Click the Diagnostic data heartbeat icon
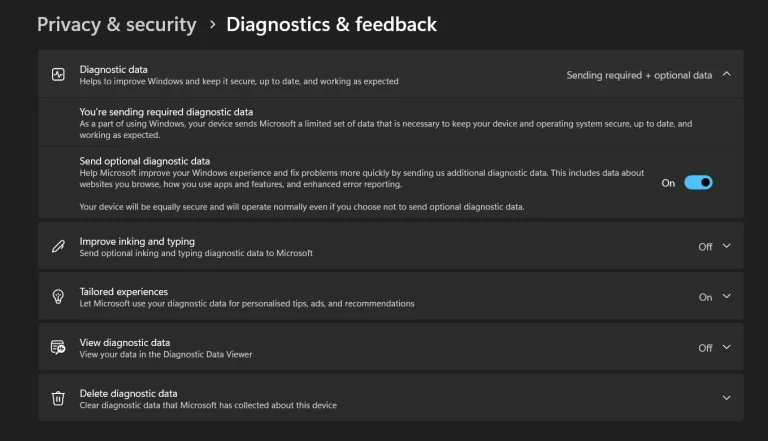 click(58, 75)
